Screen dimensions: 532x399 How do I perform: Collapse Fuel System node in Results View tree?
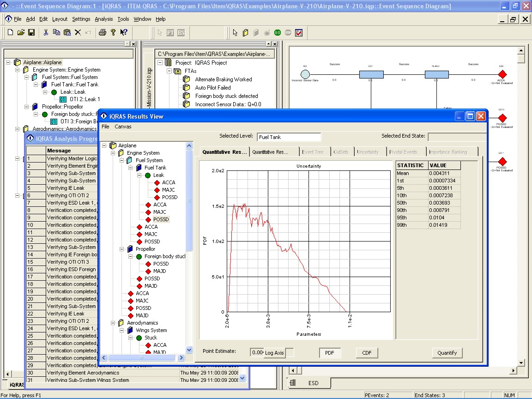122,161
